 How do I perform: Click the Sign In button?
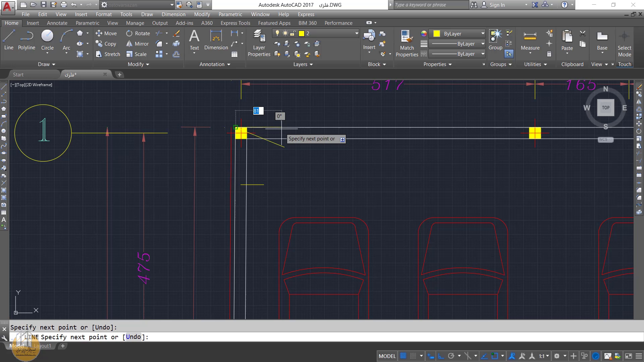496,5
